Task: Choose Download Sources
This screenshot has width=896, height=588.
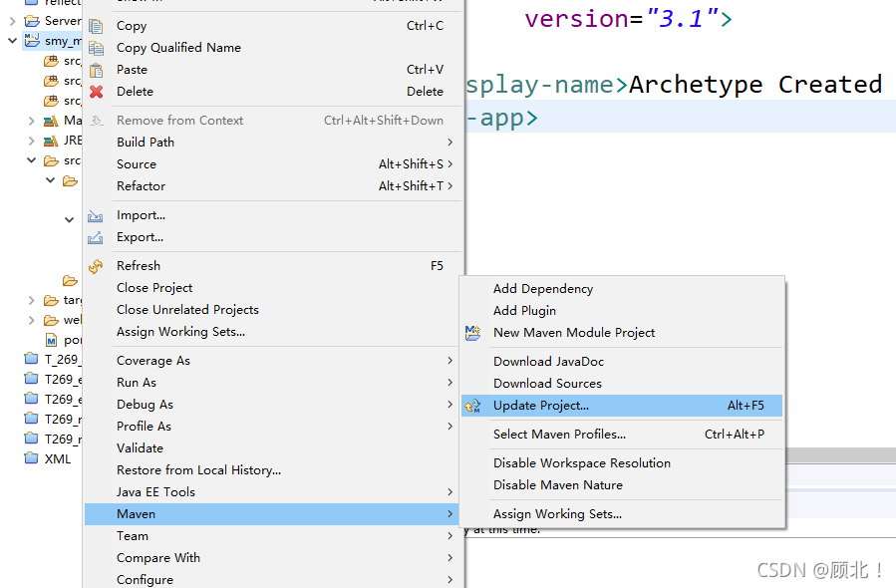Action: [622, 383]
